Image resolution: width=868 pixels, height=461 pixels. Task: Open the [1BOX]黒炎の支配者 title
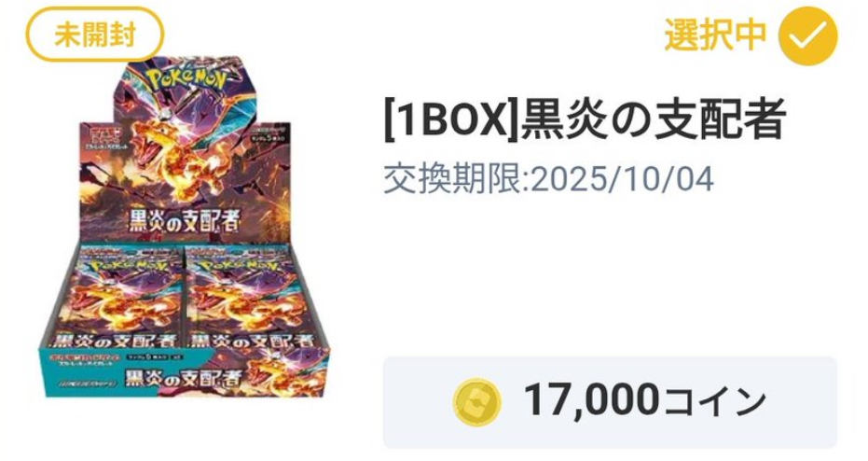pos(585,120)
